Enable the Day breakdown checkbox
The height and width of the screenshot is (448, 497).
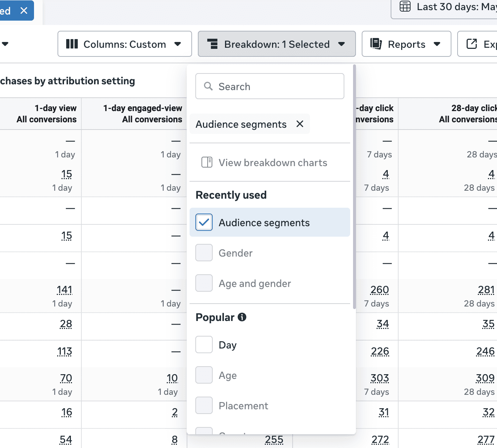(204, 345)
